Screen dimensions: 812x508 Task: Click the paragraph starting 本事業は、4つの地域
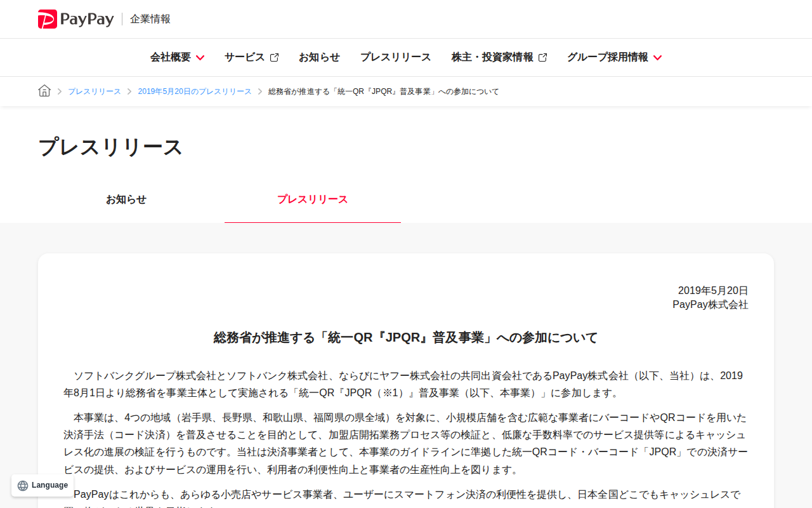[x=406, y=444]
